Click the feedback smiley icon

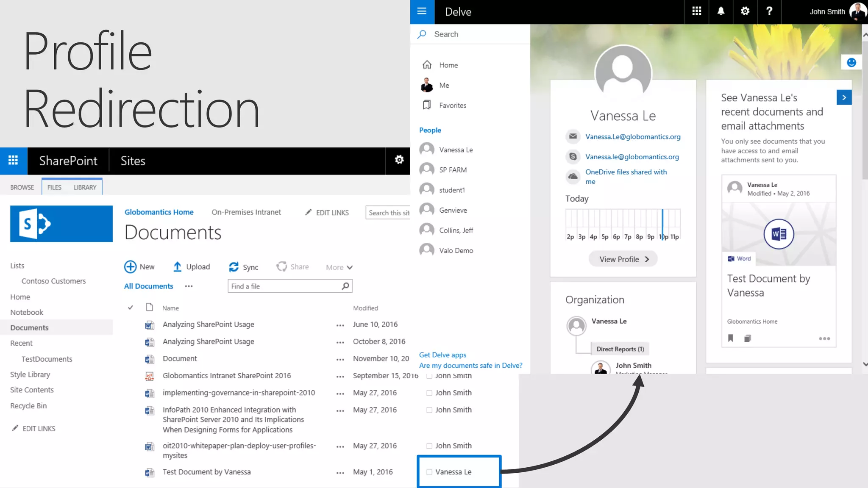851,63
